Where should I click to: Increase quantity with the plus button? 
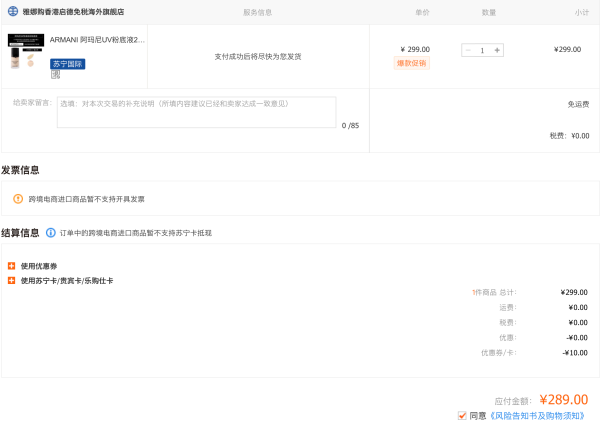click(x=497, y=50)
